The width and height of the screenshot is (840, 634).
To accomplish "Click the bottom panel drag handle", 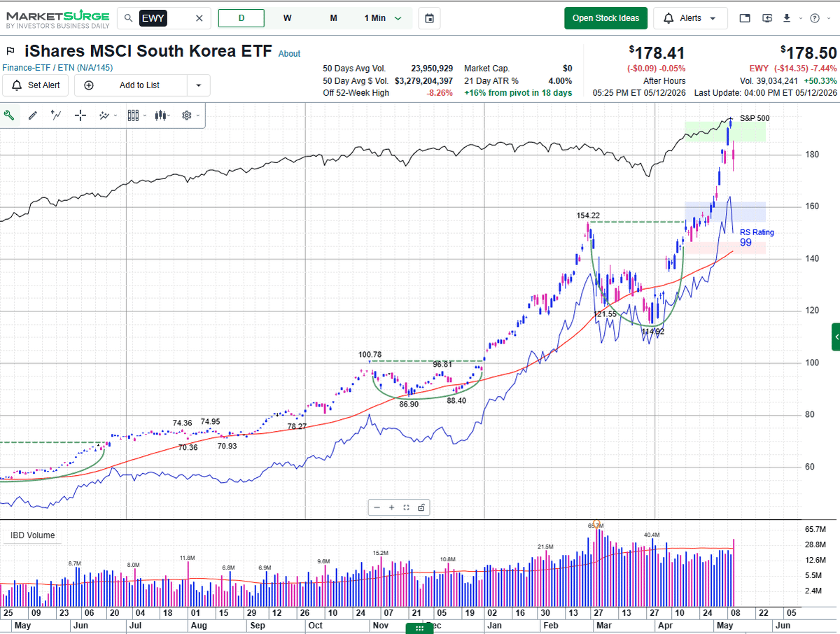I will (x=420, y=629).
